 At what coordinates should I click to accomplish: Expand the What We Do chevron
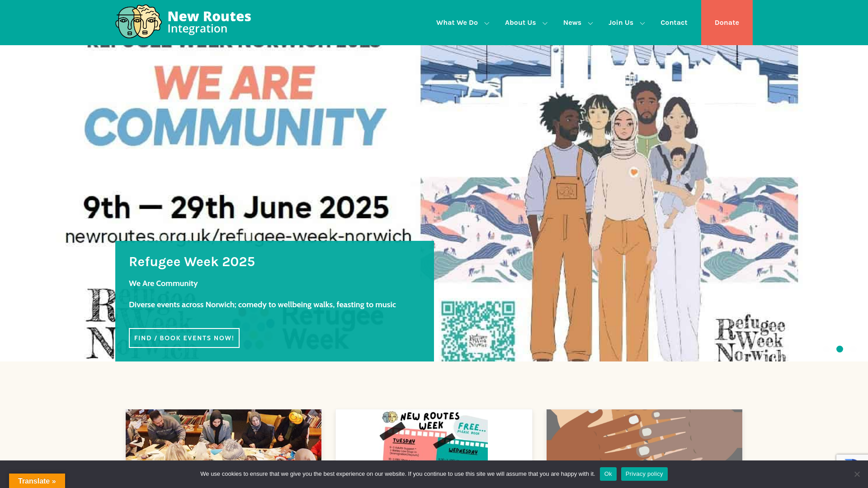tap(486, 23)
